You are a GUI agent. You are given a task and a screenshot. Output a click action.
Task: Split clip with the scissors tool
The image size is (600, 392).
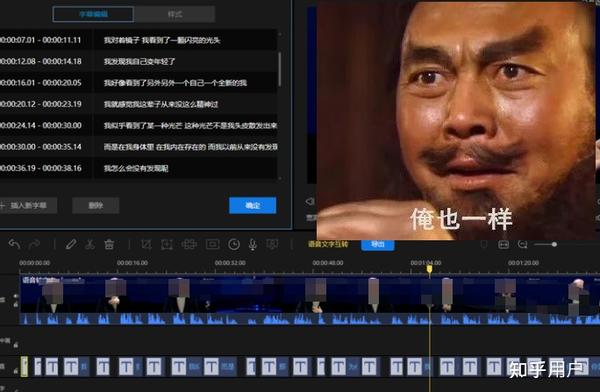(90, 244)
